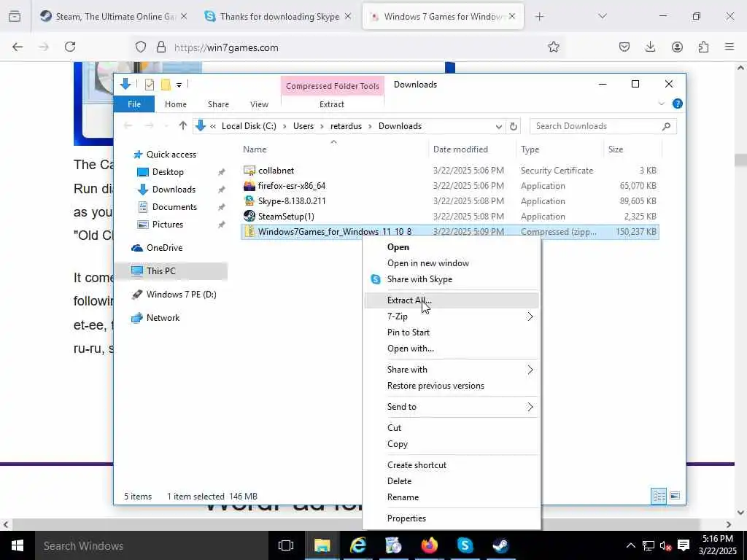Select OneDrive in navigation pane
This screenshot has height=560, width=747.
pos(164,248)
